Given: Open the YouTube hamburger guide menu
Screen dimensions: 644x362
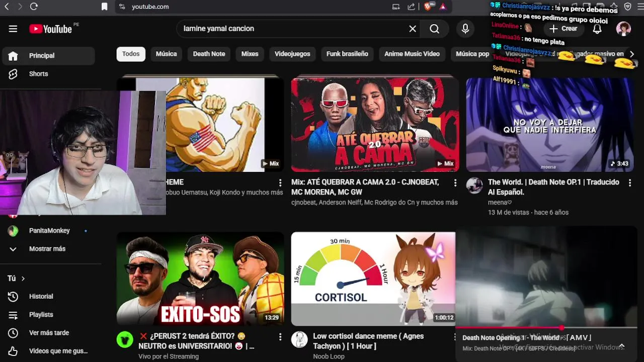Looking at the screenshot, I should coord(13,29).
